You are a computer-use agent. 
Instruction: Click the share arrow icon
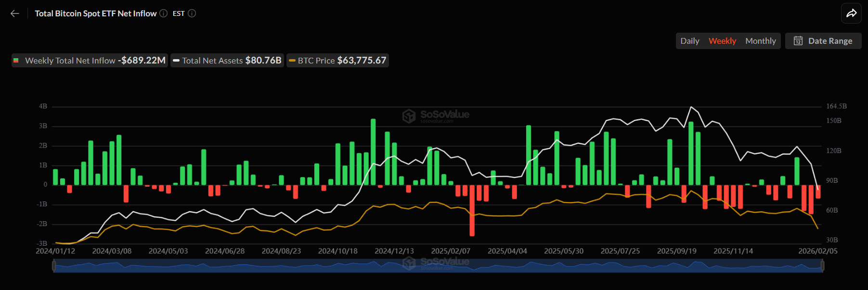(851, 13)
